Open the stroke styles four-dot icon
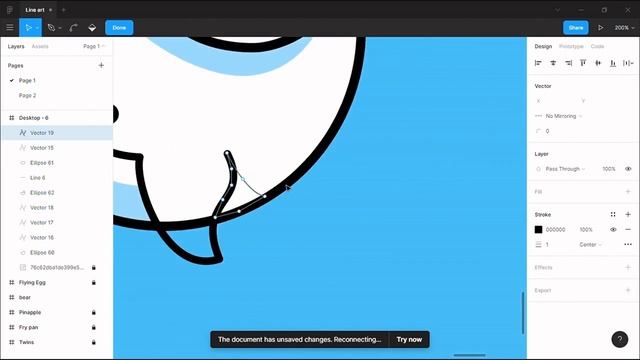 pos(613,214)
